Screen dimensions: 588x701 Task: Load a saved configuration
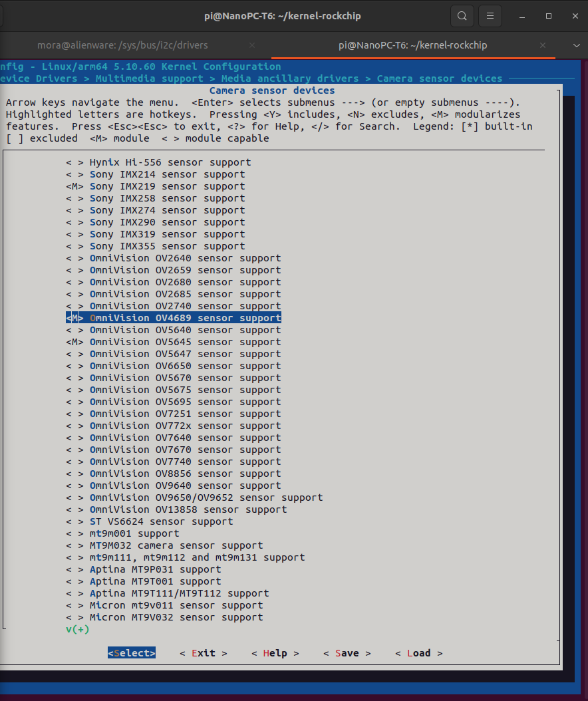coord(418,653)
